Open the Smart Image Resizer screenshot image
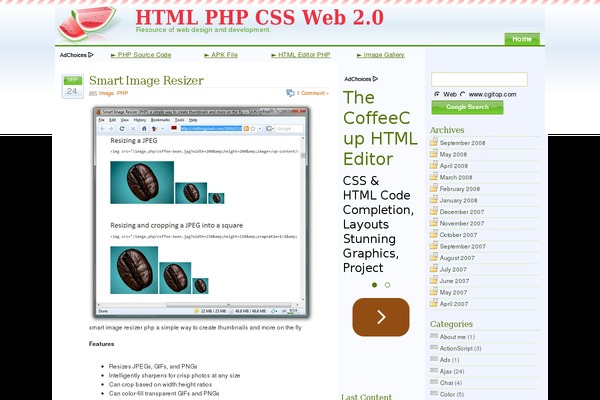This screenshot has height=400, width=600. click(201, 212)
